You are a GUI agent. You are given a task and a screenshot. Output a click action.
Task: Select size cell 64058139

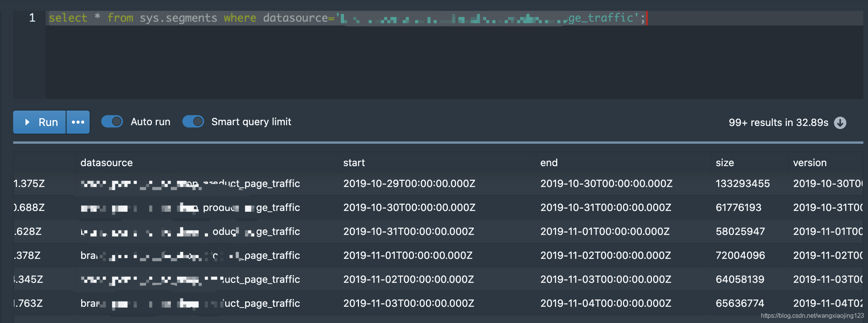pyautogui.click(x=740, y=279)
